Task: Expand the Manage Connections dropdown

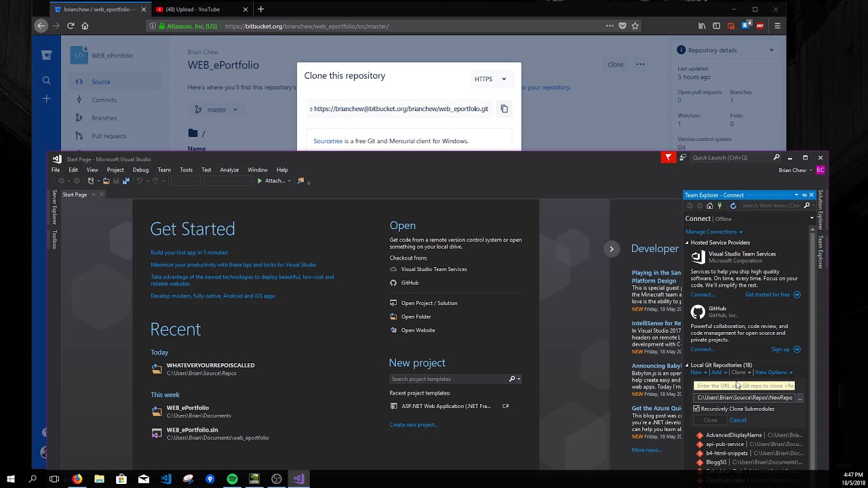Action: 714,232
